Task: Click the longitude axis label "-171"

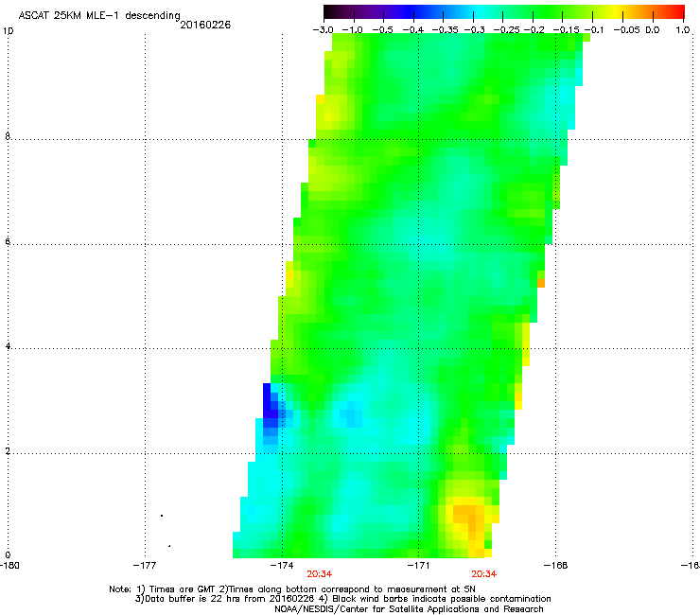Action: coord(418,566)
